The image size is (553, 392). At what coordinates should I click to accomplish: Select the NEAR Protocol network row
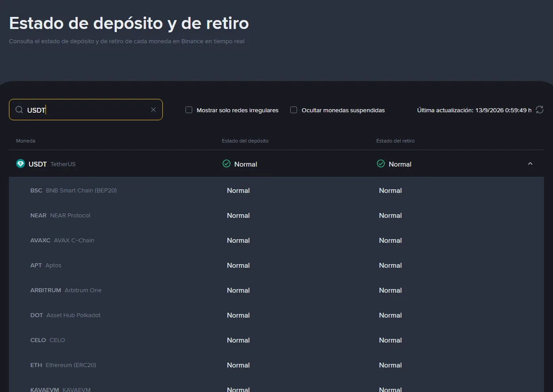pos(276,215)
